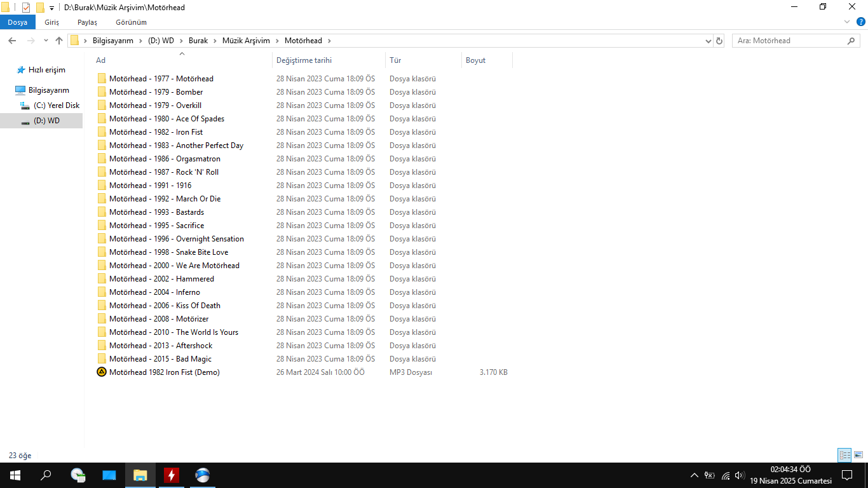Select Motörhead - 1993 - Bastards
Image resolution: width=868 pixels, height=488 pixels.
157,212
